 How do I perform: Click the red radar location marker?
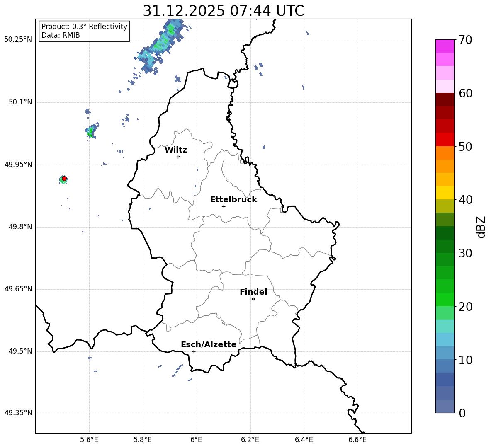(x=64, y=179)
